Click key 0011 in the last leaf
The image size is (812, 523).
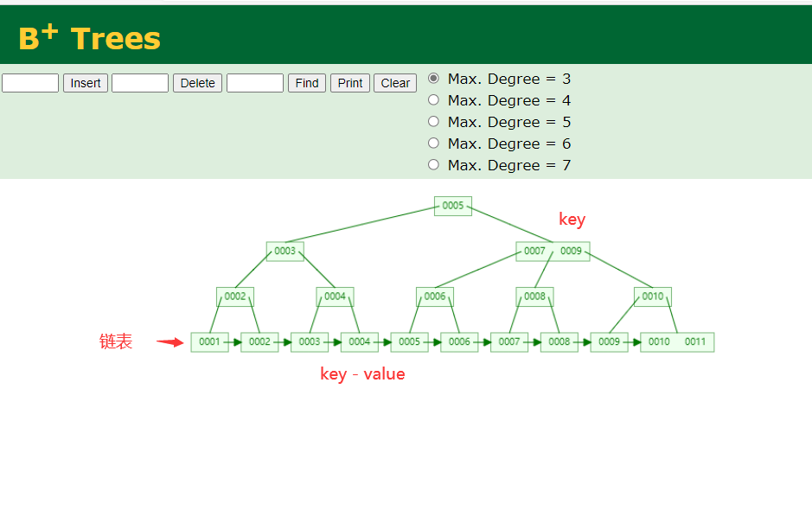tap(695, 341)
